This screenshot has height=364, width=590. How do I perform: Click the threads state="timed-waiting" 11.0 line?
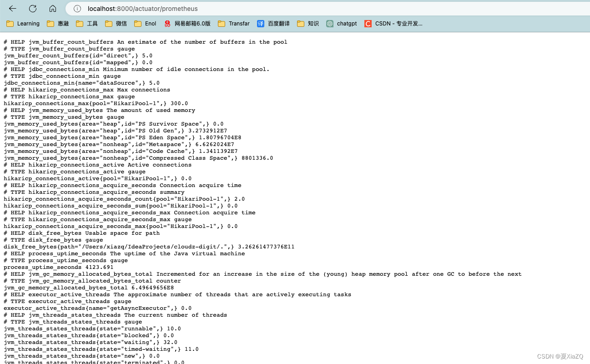[x=101, y=349]
